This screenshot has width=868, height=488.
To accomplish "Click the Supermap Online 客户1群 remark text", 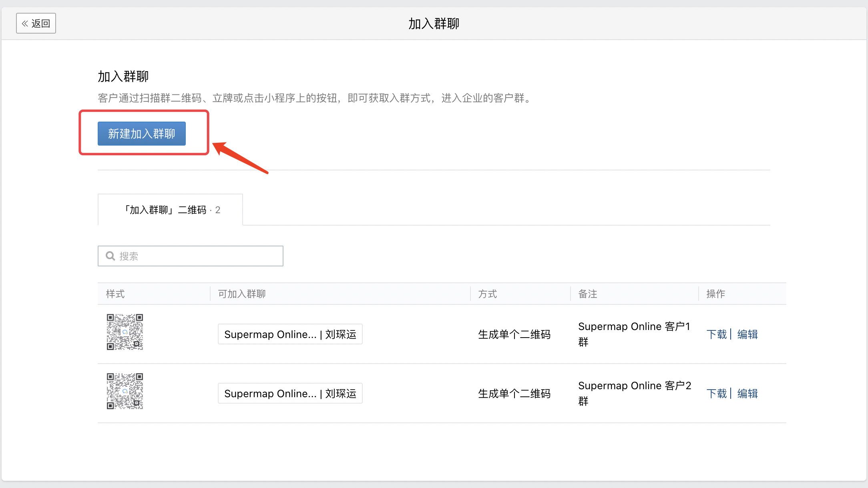I will pos(634,334).
